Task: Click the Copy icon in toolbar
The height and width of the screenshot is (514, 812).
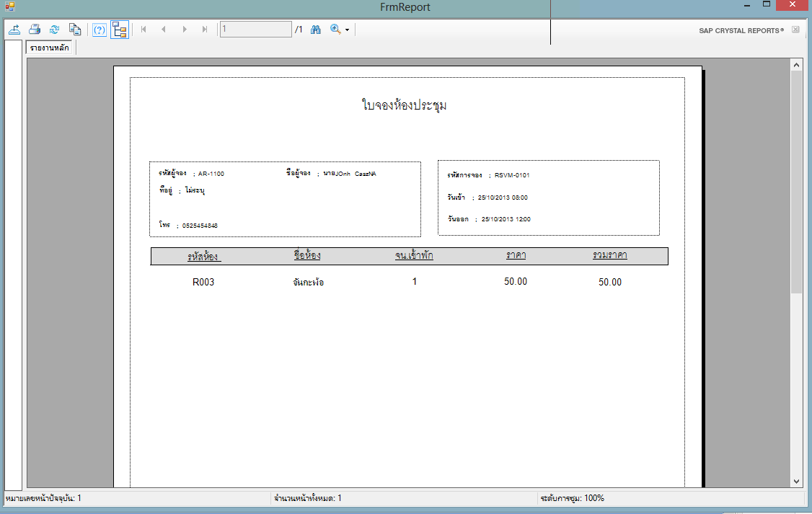Action: pyautogui.click(x=74, y=30)
